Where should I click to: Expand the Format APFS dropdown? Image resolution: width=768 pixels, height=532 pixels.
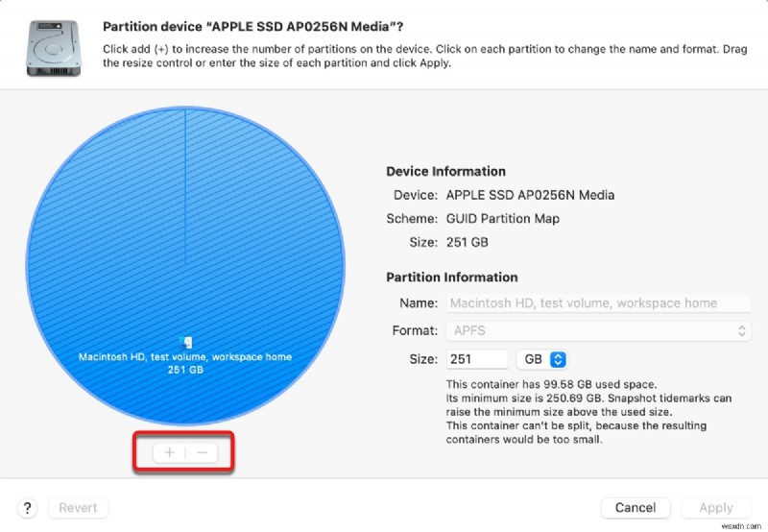599,330
